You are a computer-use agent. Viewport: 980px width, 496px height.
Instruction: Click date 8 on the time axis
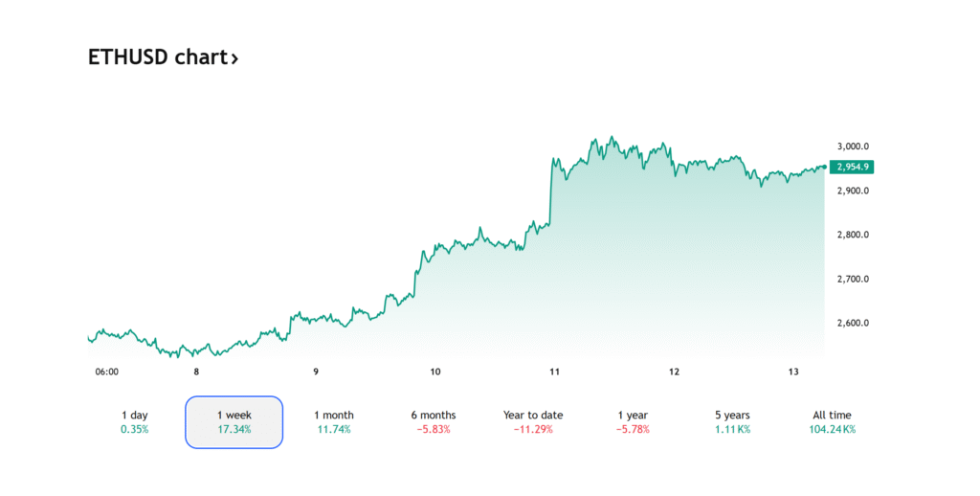(x=196, y=372)
